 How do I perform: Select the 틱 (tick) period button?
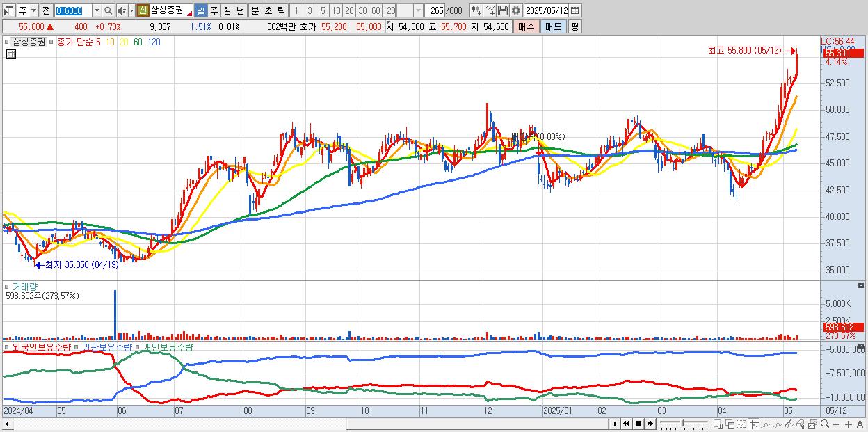(x=281, y=10)
